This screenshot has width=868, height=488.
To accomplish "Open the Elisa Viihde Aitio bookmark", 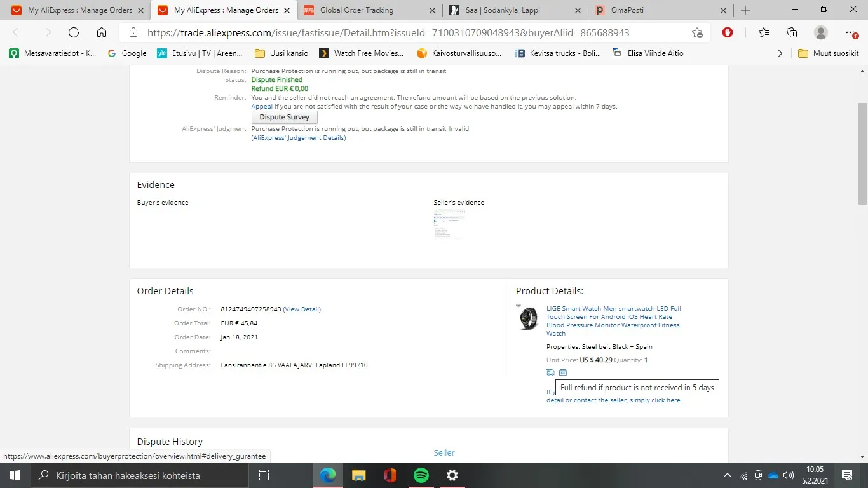I will (x=648, y=53).
